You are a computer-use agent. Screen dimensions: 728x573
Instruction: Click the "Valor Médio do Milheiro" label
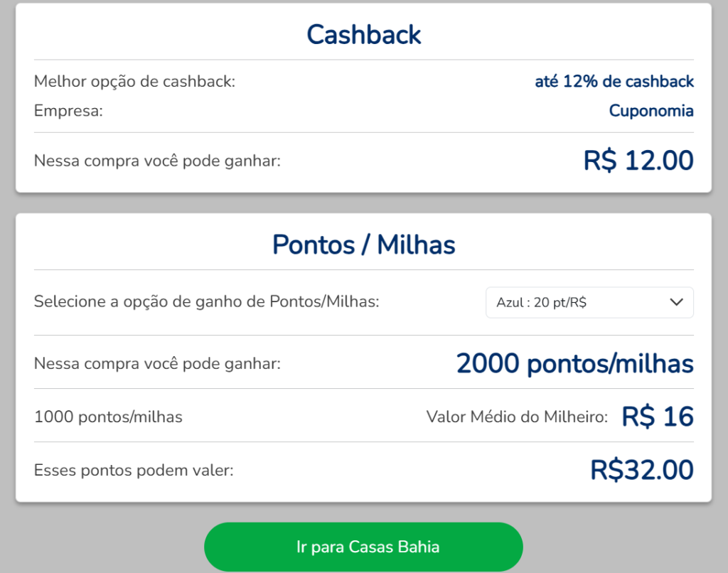tap(517, 417)
